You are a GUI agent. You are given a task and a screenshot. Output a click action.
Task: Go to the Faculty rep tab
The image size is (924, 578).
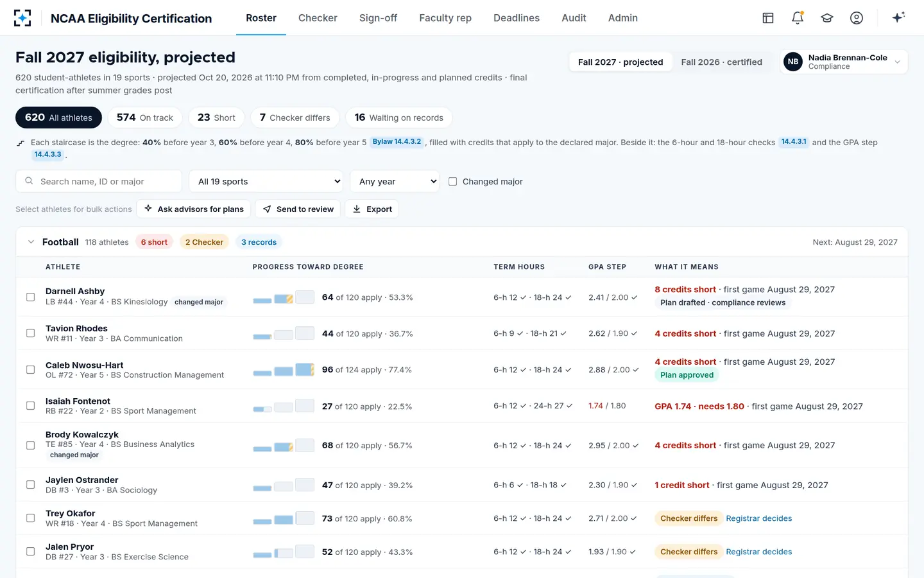(445, 18)
